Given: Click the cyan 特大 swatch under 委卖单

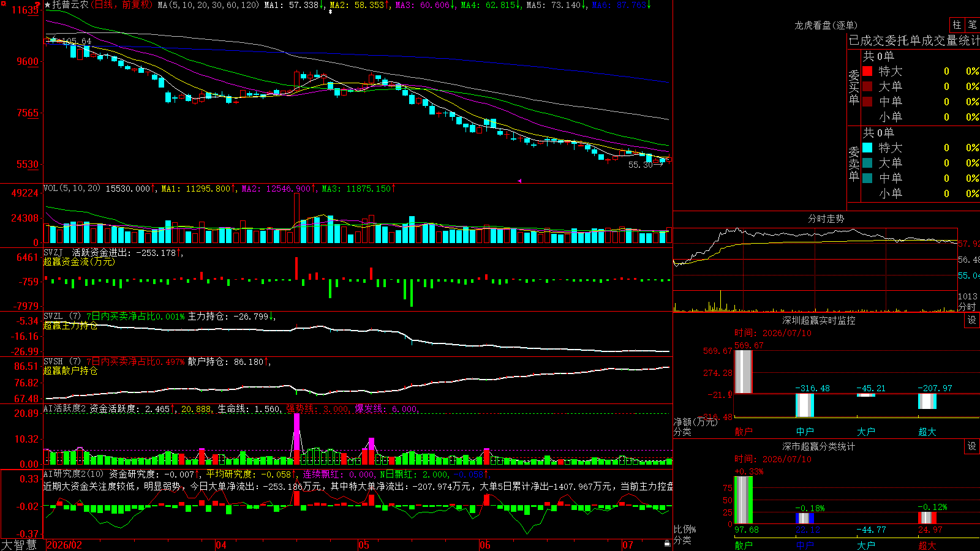Looking at the screenshot, I should point(867,148).
